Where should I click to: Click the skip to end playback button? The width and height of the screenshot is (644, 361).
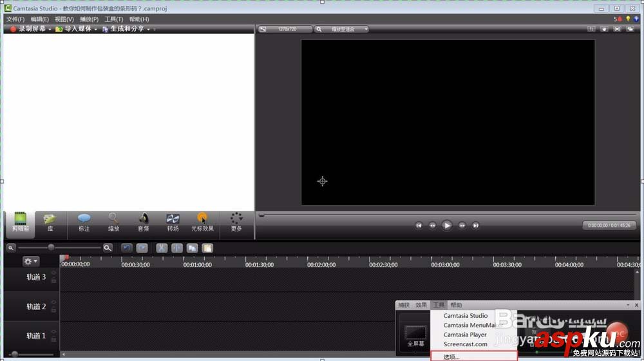[475, 226]
